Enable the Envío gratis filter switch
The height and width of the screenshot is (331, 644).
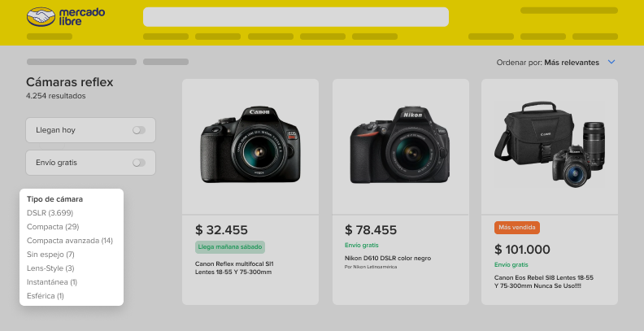pos(139,163)
